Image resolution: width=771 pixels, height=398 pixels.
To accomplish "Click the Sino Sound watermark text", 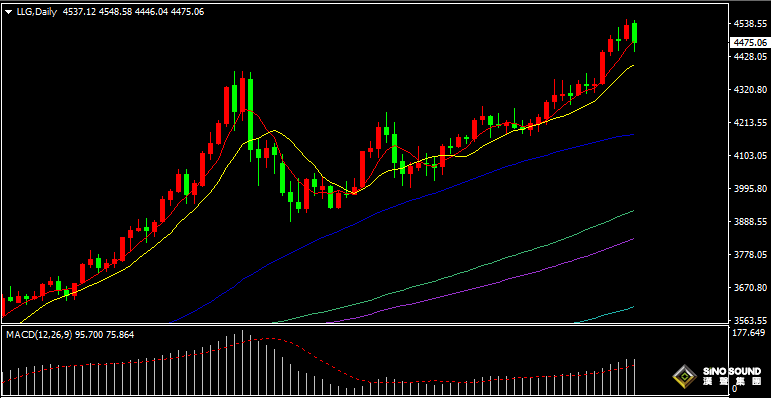I will 731,375.
